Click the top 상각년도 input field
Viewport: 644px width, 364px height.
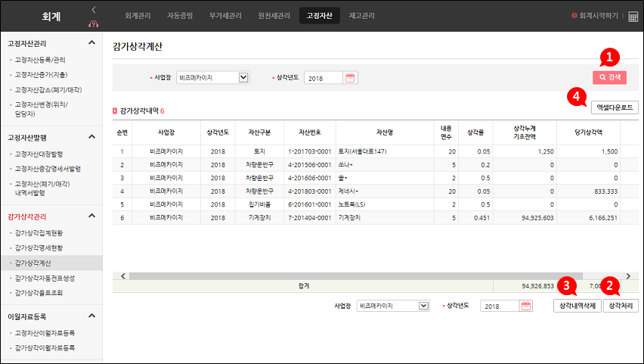(x=324, y=78)
